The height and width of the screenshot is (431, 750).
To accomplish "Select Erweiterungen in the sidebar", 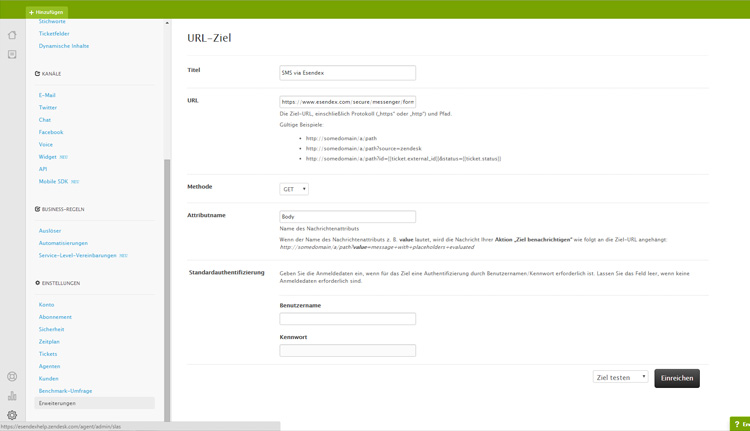I will coord(57,403).
